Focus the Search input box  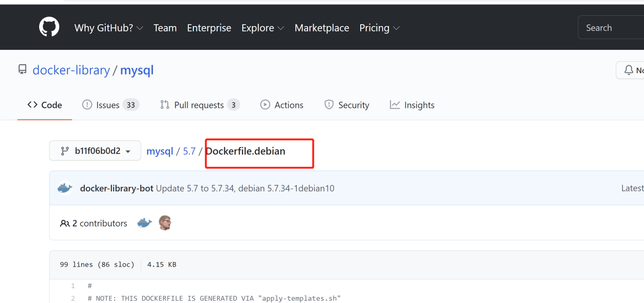(611, 27)
